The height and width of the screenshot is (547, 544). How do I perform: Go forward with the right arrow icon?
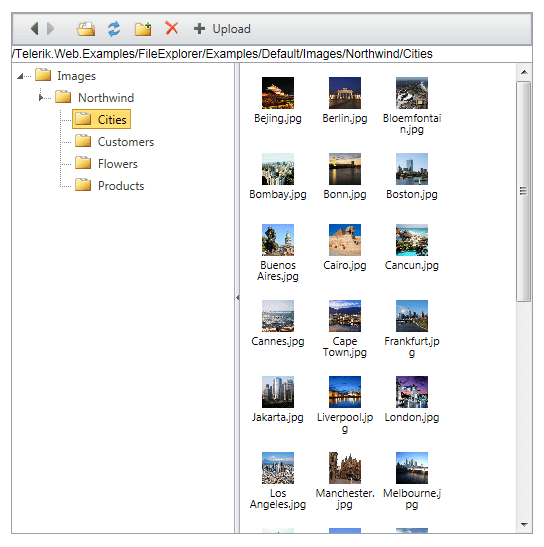[x=51, y=29]
